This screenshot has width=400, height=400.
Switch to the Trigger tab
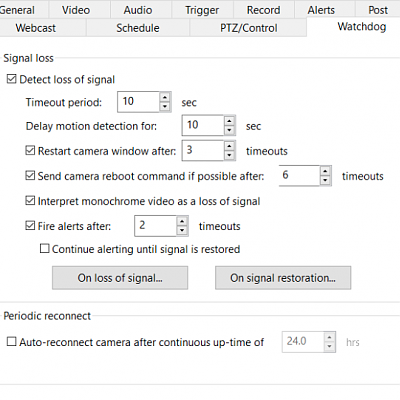(202, 10)
